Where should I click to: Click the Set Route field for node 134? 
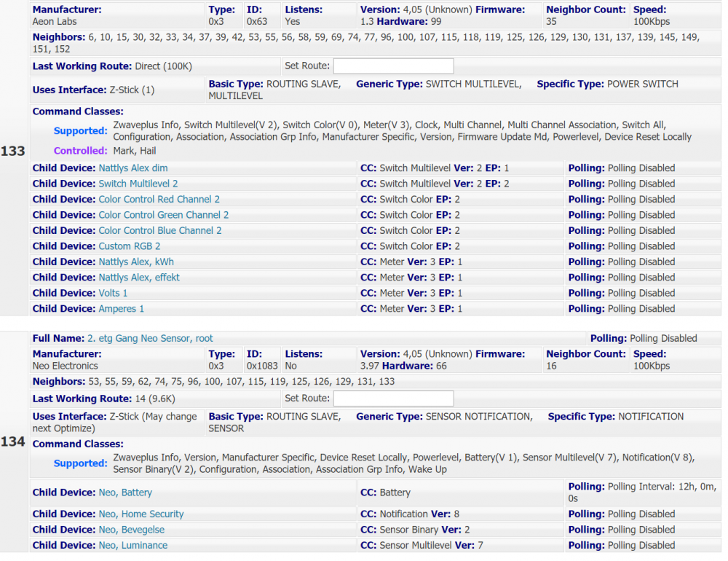pos(393,399)
